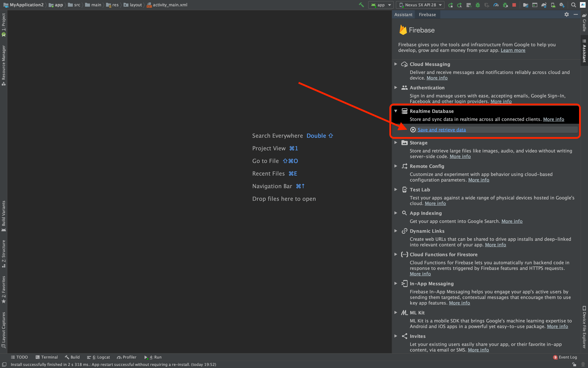Open the 2: Favorites side tab
The height and width of the screenshot is (368, 588).
click(x=4, y=290)
